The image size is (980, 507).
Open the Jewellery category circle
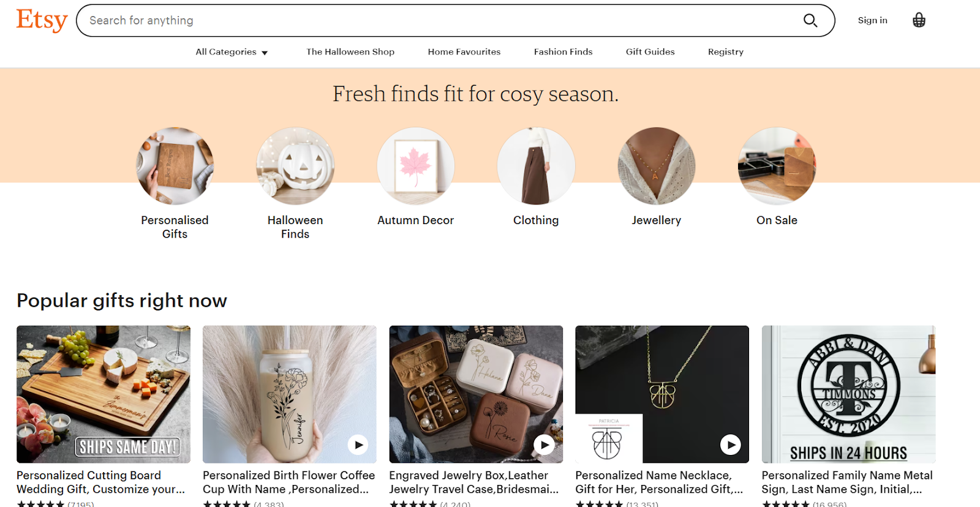[x=657, y=166]
